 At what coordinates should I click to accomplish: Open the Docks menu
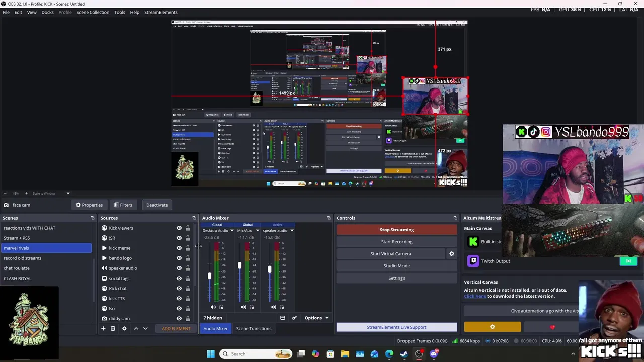[47, 12]
